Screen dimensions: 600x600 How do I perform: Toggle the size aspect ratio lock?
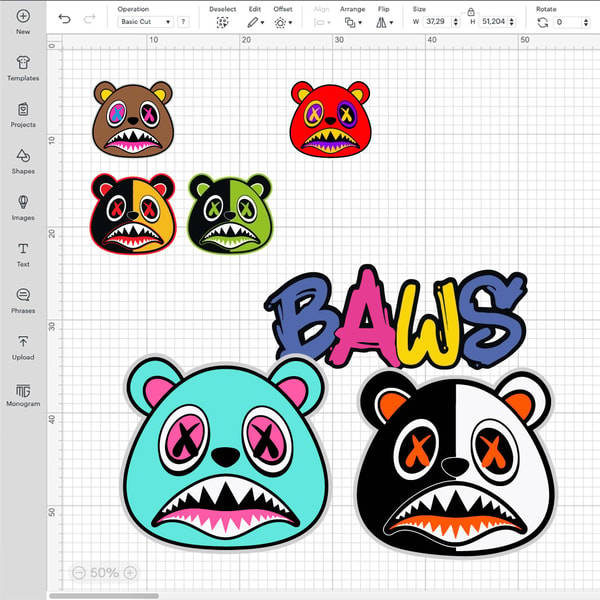(471, 12)
